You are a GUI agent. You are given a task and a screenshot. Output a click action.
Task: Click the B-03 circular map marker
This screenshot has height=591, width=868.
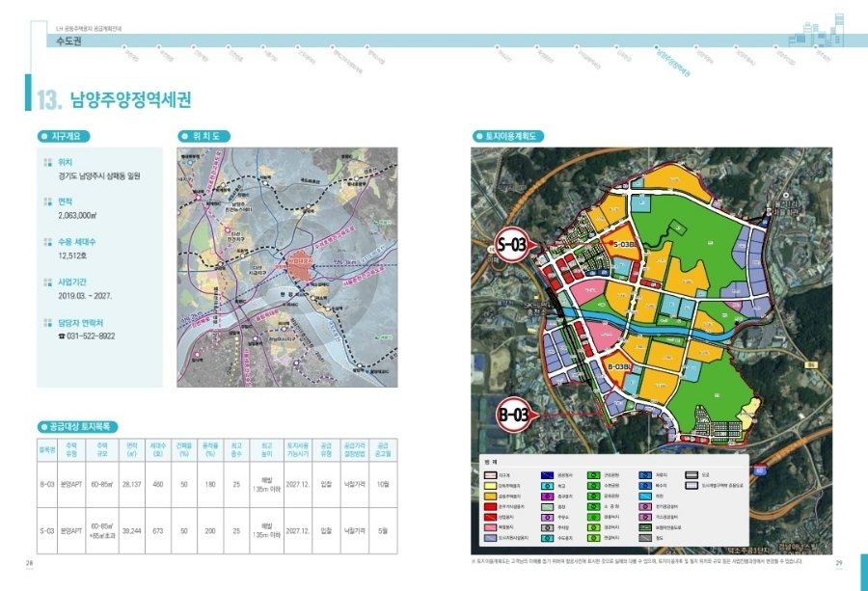tap(514, 415)
